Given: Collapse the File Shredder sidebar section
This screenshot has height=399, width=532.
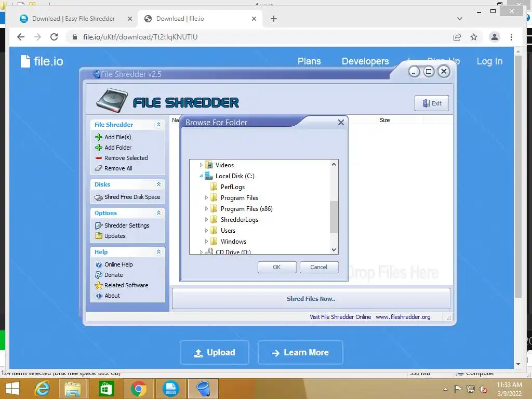Looking at the screenshot, I should [x=158, y=125].
